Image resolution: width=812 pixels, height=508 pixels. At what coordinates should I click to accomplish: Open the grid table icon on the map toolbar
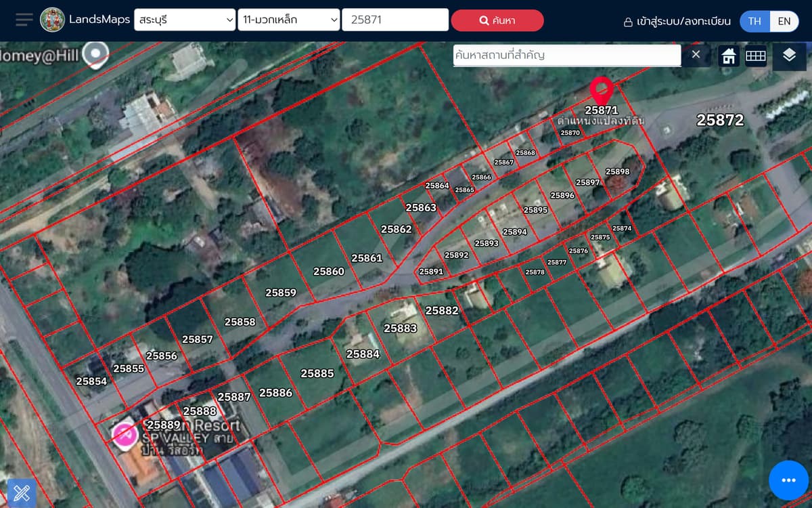point(755,56)
